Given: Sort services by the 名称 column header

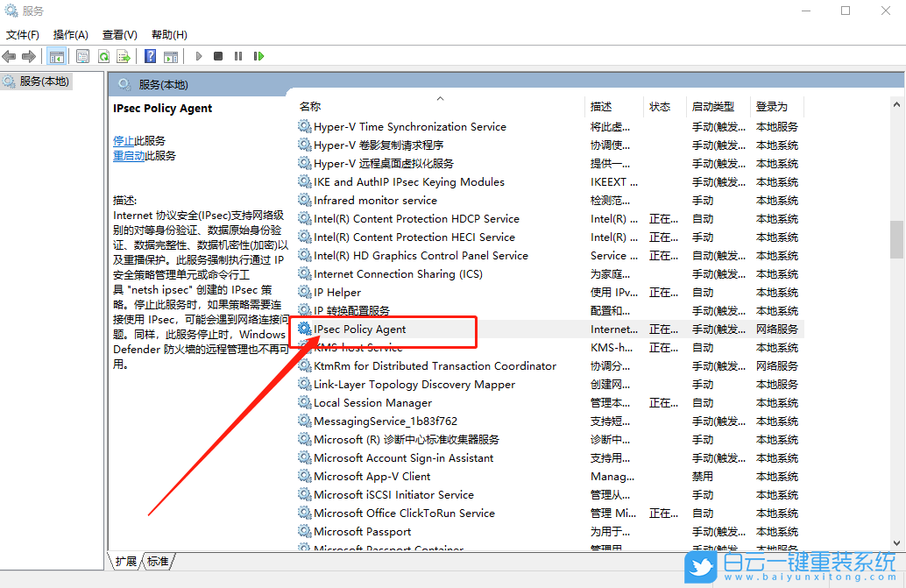Looking at the screenshot, I should point(310,106).
